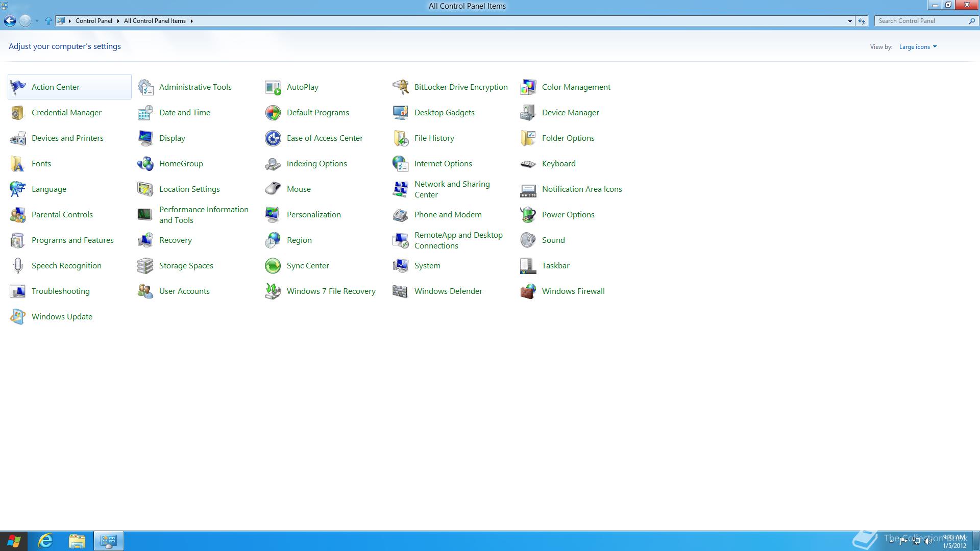Screen dimensions: 980x551
Task: Click the system tray clock
Action: [954, 541]
